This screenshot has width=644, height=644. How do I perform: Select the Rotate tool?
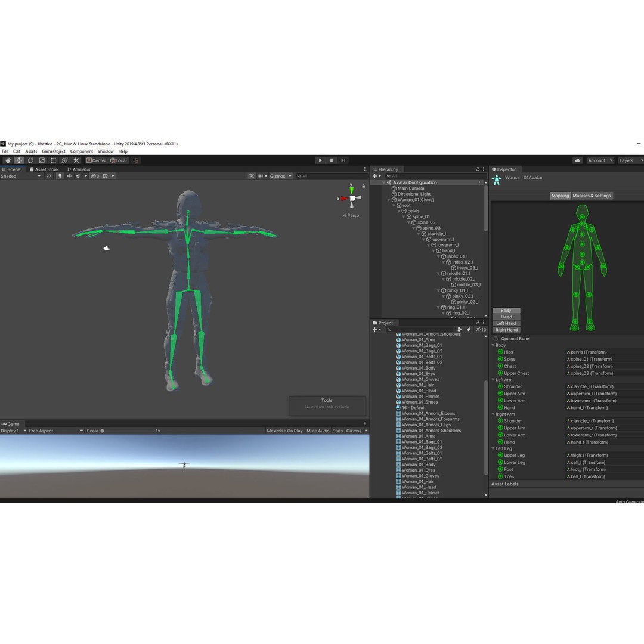tap(30, 160)
